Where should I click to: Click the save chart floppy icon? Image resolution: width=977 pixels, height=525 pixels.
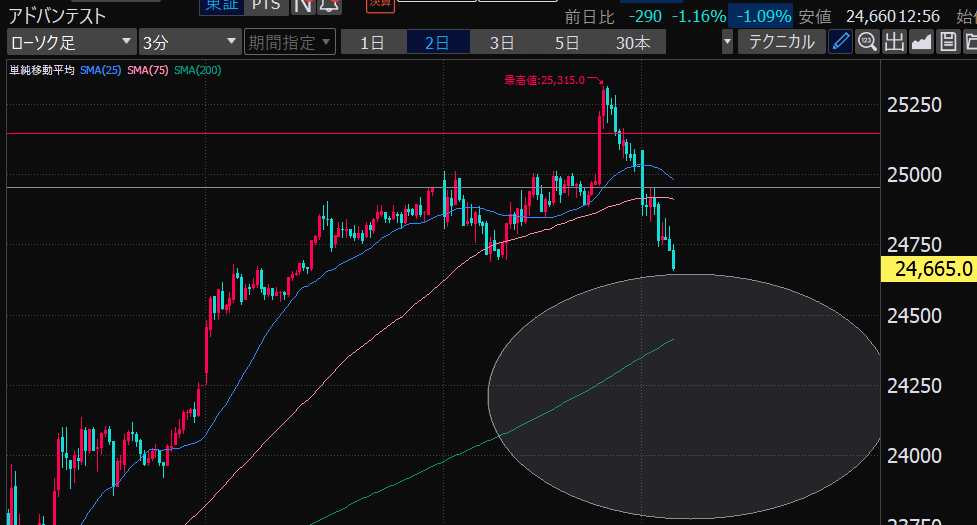point(944,42)
